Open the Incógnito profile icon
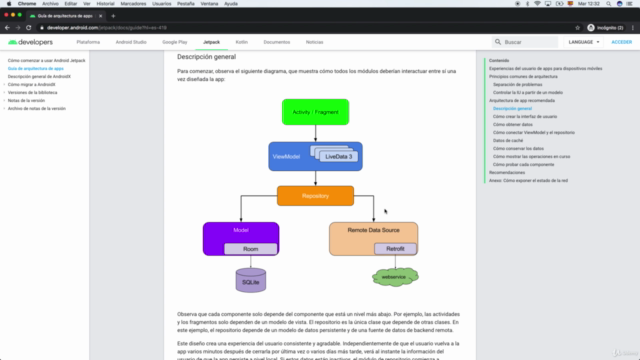Viewport: 640px width, 360px height. click(591, 28)
